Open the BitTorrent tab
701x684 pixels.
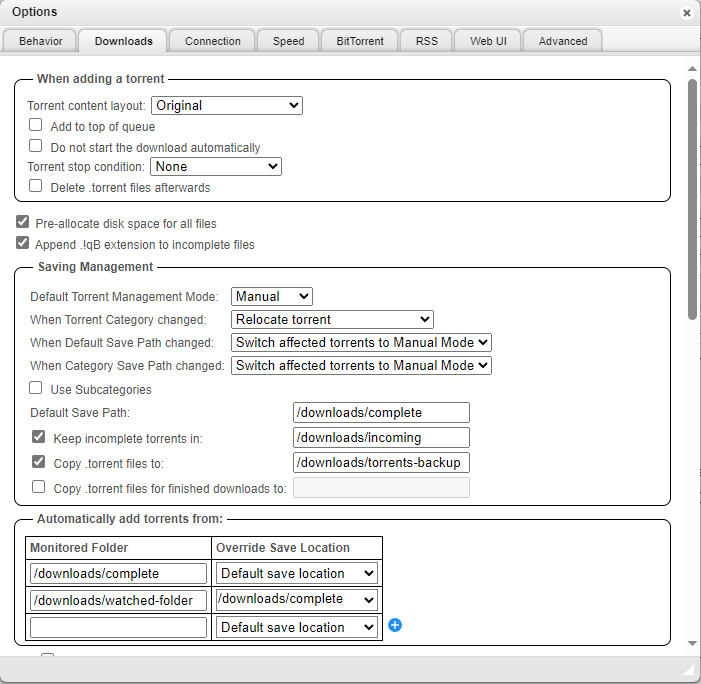coord(359,41)
